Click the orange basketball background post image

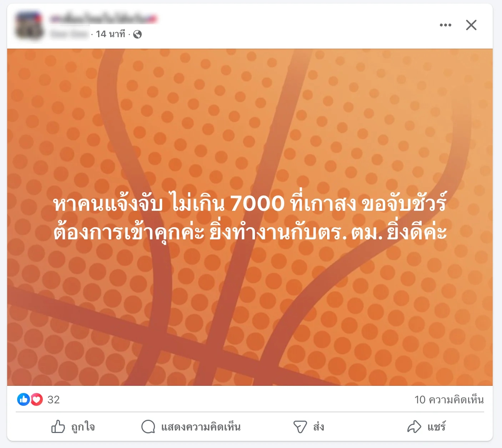(250, 304)
